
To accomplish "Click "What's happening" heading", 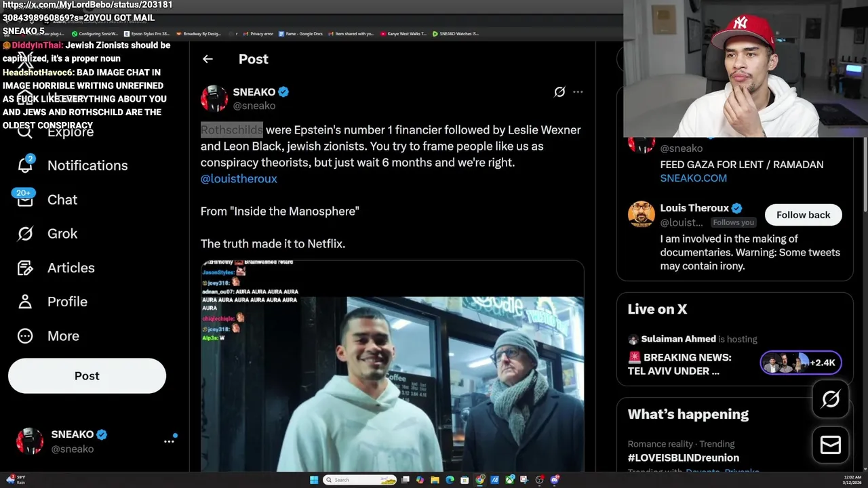I will (x=688, y=414).
